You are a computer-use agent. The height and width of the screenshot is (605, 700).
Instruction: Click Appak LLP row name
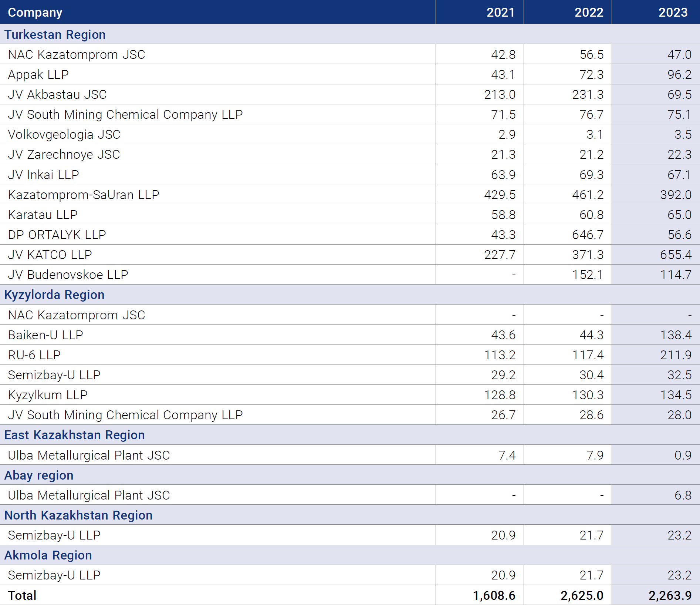coord(38,74)
